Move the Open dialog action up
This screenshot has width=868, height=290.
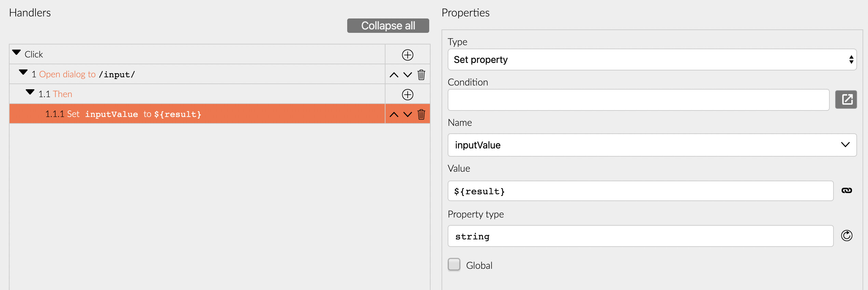click(x=394, y=75)
